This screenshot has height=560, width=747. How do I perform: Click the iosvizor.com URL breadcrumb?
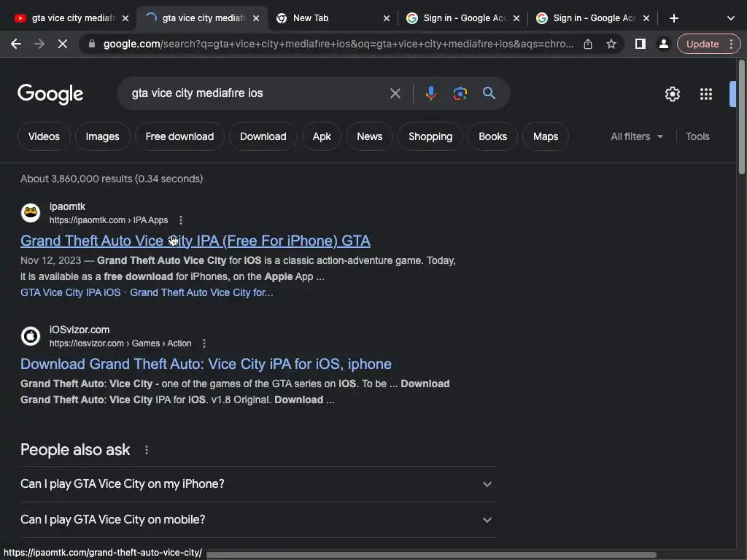[120, 343]
